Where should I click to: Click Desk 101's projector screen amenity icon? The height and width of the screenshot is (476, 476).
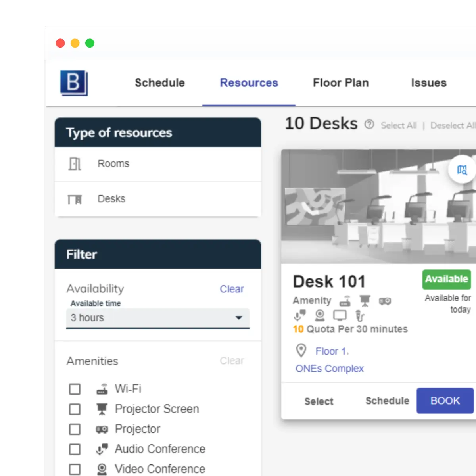click(365, 300)
